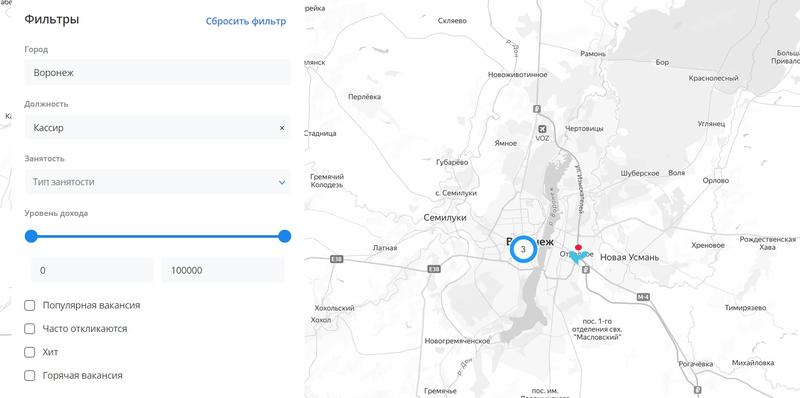This screenshot has width=800, height=398.
Task: Click the minimum income field showing 0
Action: (x=92, y=270)
